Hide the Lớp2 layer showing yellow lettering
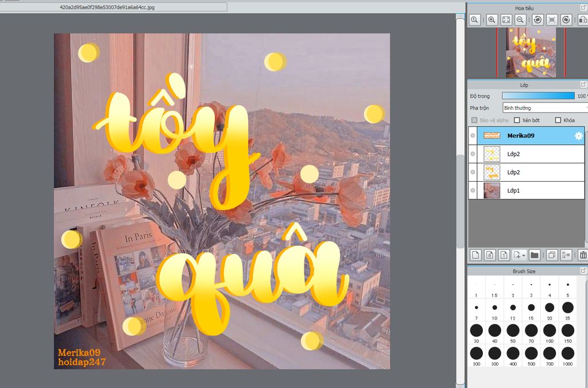Screen dimensions: 588x388 (473, 172)
